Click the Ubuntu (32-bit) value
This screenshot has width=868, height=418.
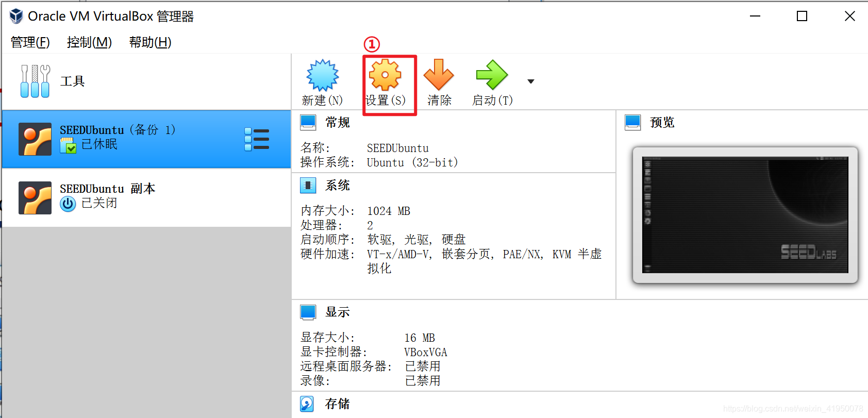[x=412, y=163]
